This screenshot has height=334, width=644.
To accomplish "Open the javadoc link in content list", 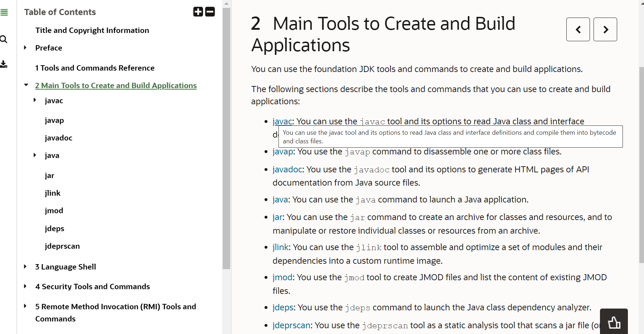I will 287,169.
